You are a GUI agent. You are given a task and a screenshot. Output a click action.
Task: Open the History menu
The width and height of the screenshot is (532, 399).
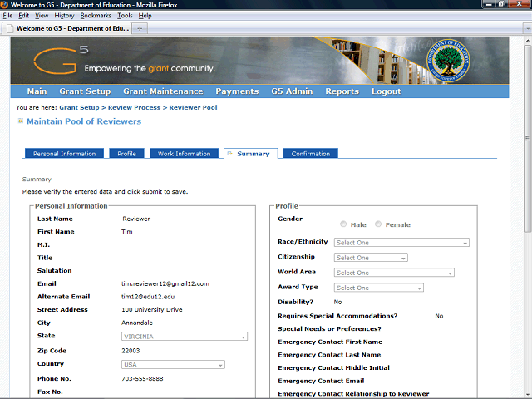[x=64, y=16]
